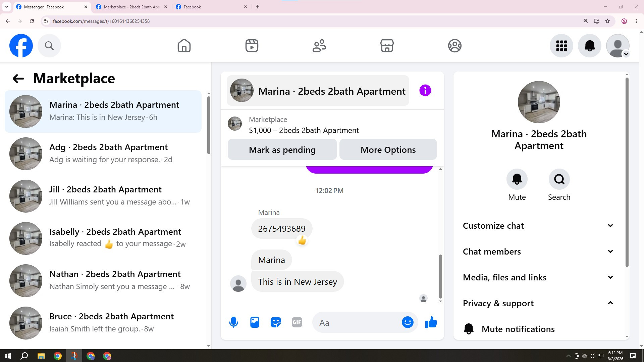
Task: Select Jill 2beds 2bath Apartment conversation
Action: (103, 196)
